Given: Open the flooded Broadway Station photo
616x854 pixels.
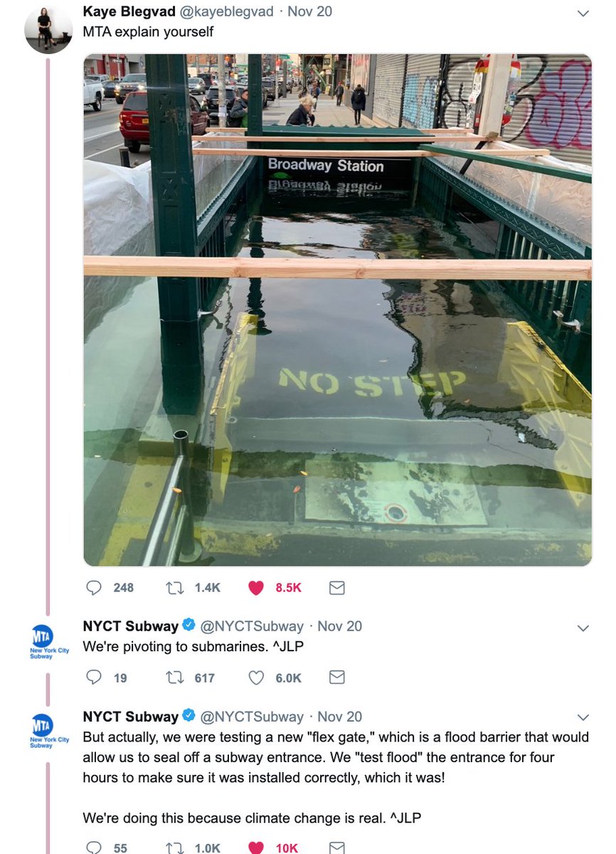Looking at the screenshot, I should 338,310.
